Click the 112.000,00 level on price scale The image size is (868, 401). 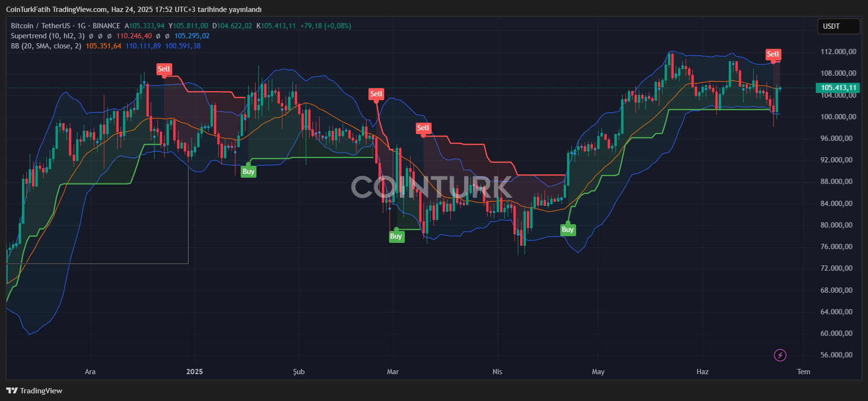tap(838, 52)
